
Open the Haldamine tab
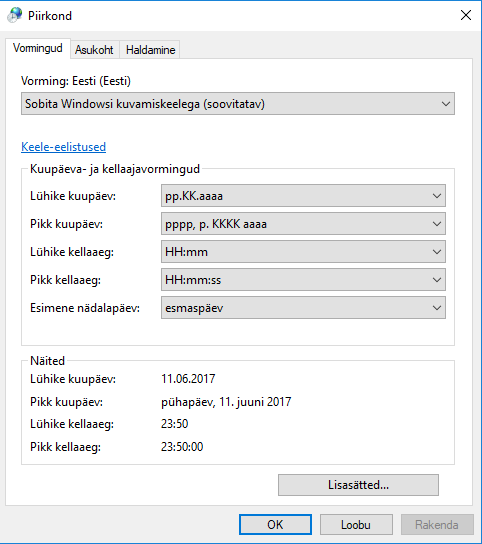click(150, 50)
